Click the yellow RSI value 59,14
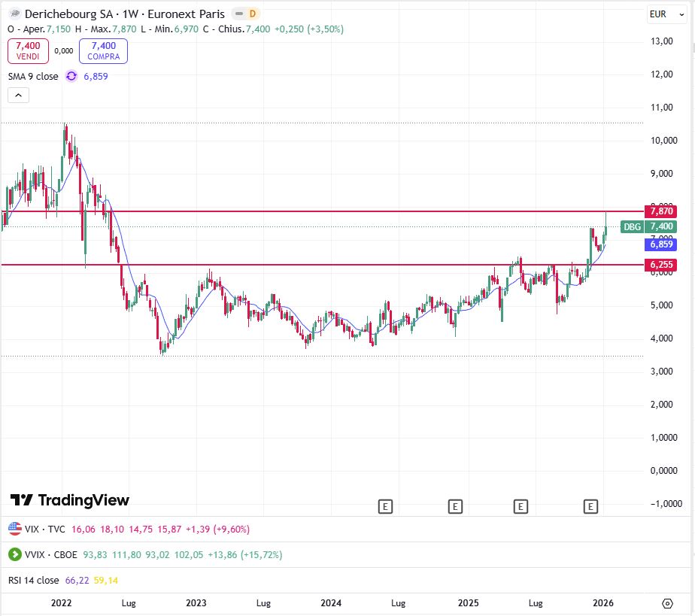 106,581
